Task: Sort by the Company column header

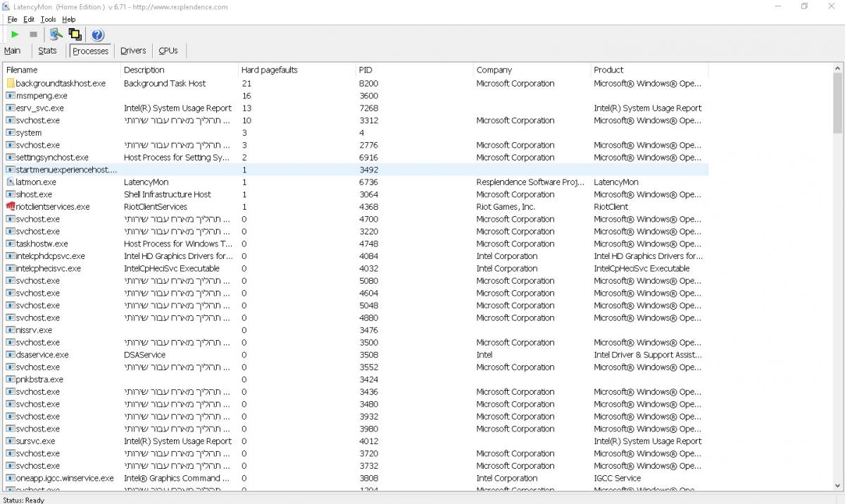Action: point(532,70)
